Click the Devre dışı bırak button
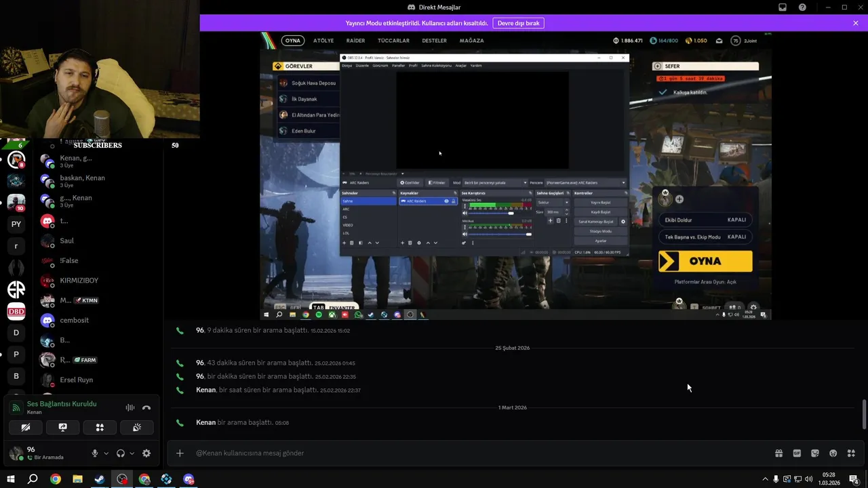This screenshot has height=488, width=868. tap(519, 23)
